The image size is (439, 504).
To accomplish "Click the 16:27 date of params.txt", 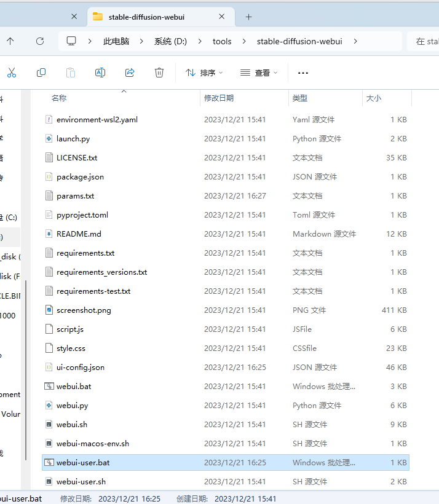I will pos(235,195).
